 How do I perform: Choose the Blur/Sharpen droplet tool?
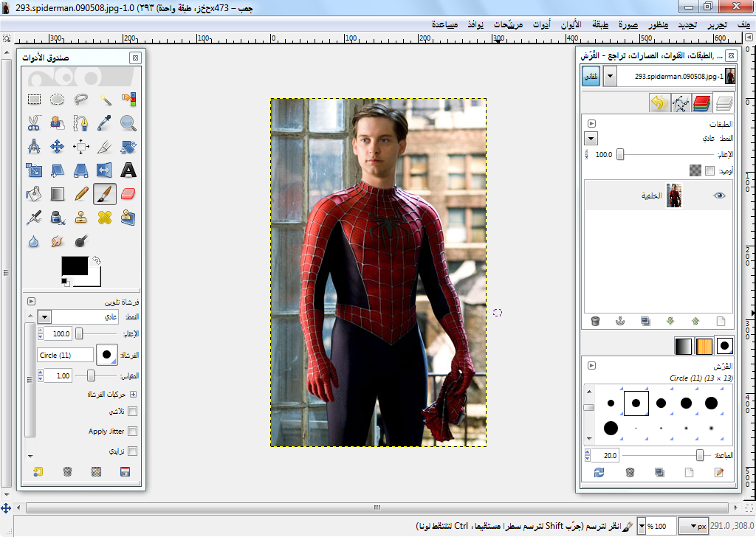34,241
